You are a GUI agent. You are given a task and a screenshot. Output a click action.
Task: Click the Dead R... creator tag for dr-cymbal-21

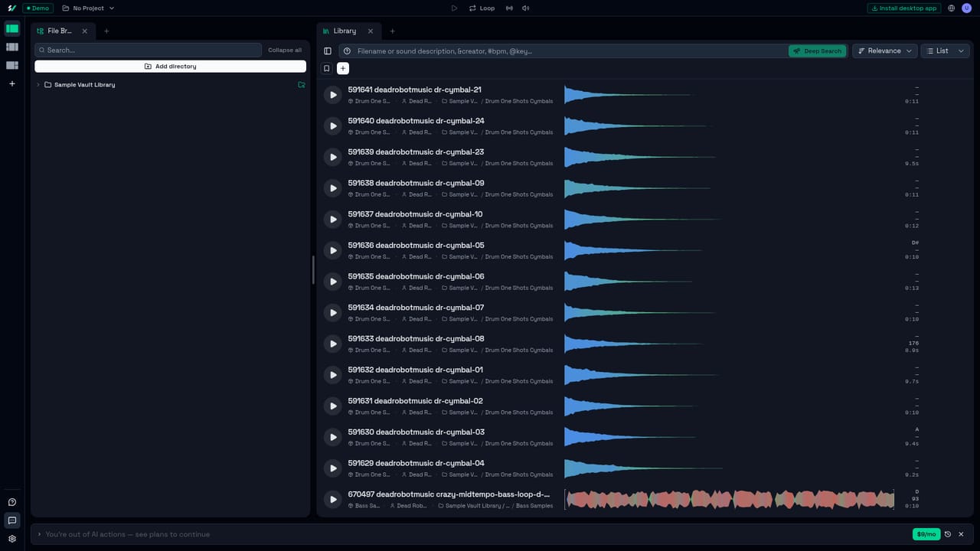pyautogui.click(x=416, y=101)
